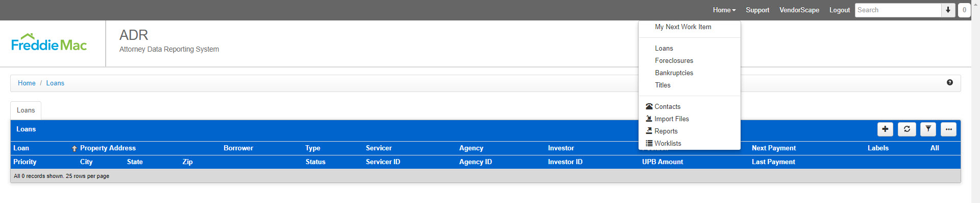Sort by Loan column ascending arrow
This screenshot has height=203, width=980.
[75, 148]
